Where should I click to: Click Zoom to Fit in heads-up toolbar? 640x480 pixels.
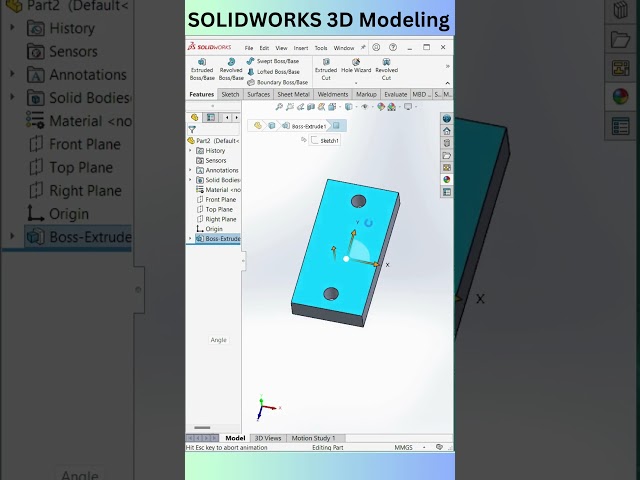(x=279, y=107)
